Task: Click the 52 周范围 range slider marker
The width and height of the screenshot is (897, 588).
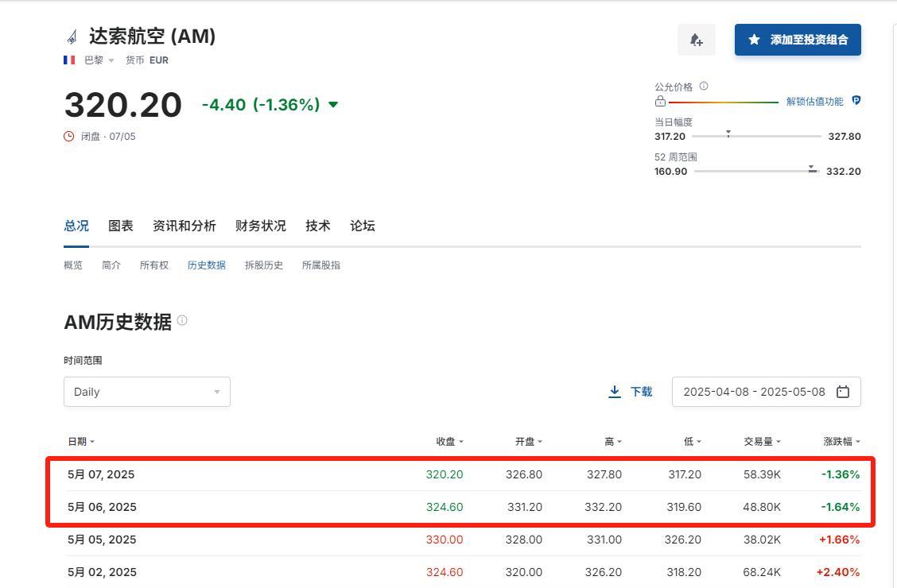Action: (813, 168)
